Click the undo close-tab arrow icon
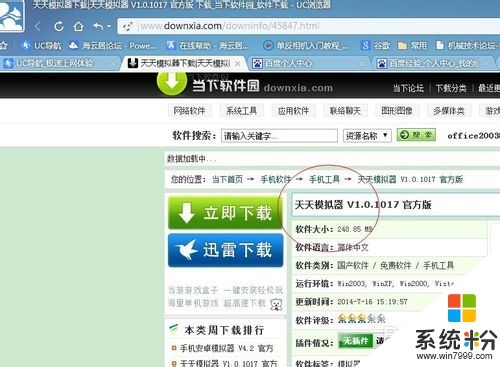 [x=98, y=26]
